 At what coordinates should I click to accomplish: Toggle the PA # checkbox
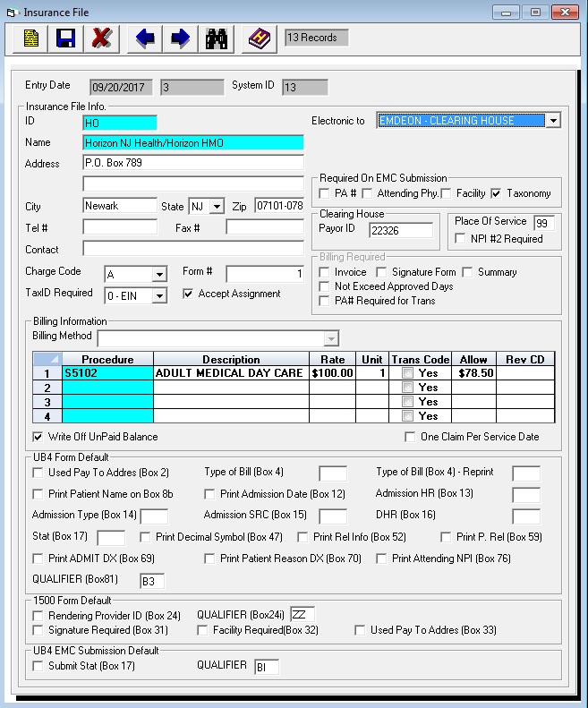(x=324, y=193)
